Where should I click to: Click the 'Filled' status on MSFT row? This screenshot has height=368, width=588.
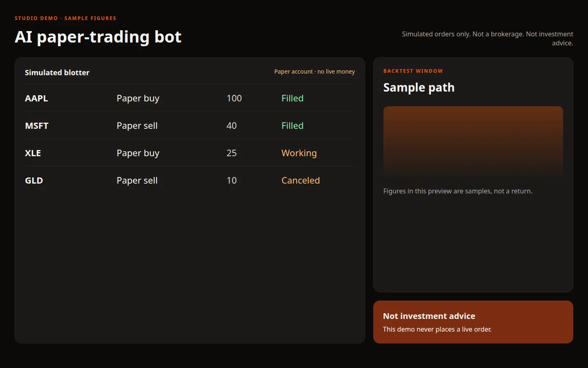(x=292, y=126)
